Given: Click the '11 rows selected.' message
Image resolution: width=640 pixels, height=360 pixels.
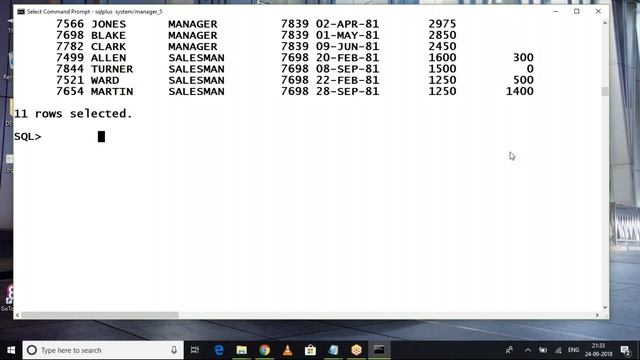Looking at the screenshot, I should (x=73, y=114).
